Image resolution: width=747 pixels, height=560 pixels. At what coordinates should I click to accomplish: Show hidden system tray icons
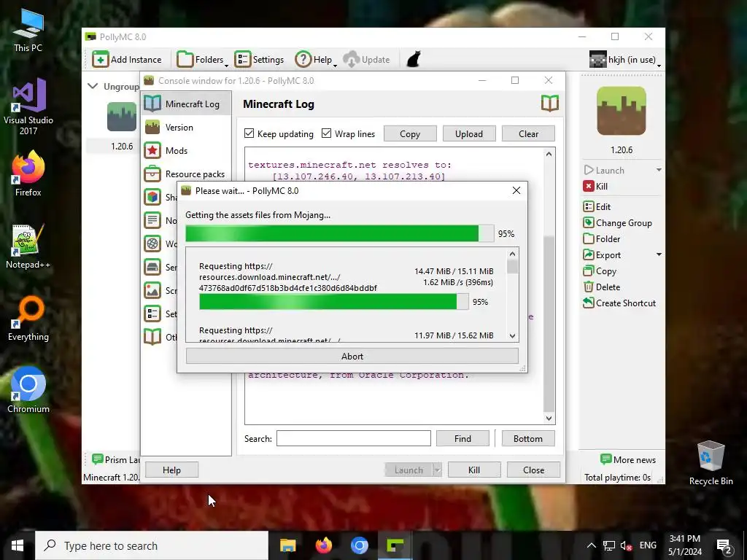pos(591,545)
